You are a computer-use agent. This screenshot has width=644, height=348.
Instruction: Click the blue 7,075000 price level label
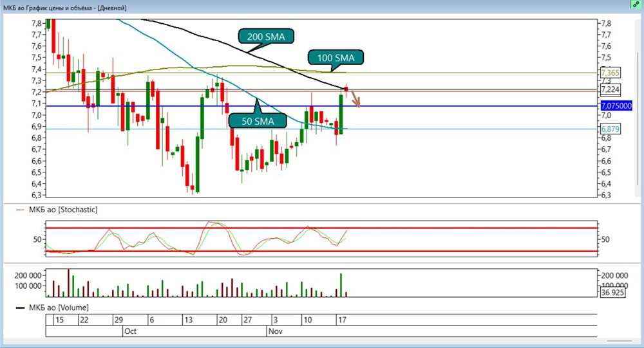click(x=616, y=106)
